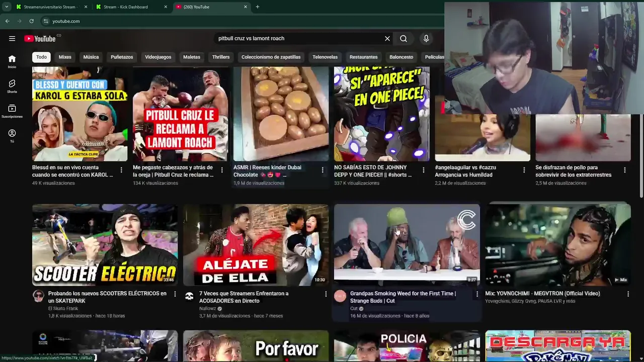Open title Mix: YOVNGCHIMI - MEGVTRON

(542, 294)
